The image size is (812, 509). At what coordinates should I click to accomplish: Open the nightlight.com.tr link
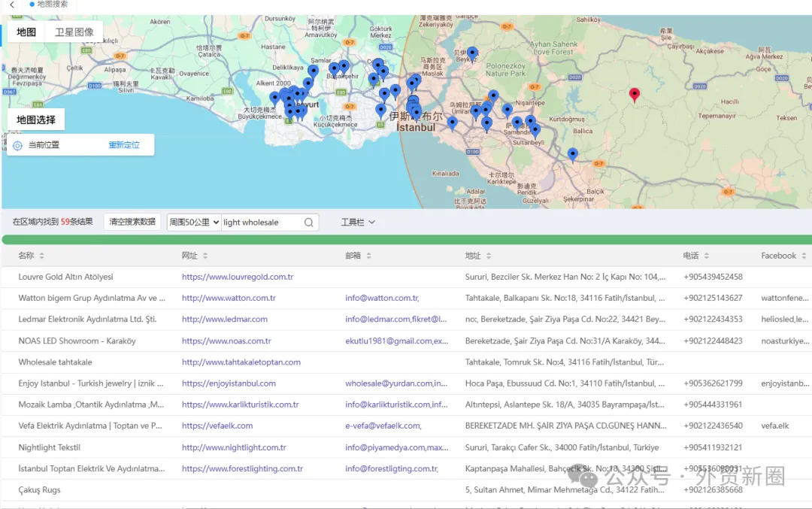(234, 447)
